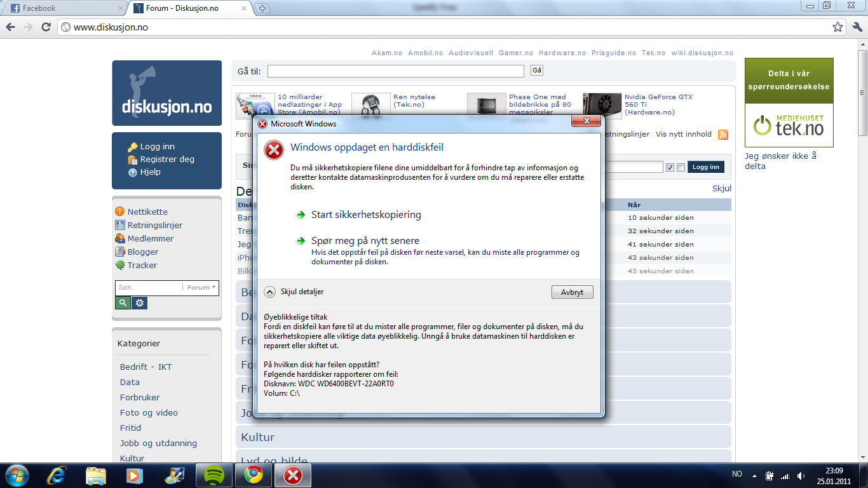Collapse details with Skjul detaljer chevron

269,292
